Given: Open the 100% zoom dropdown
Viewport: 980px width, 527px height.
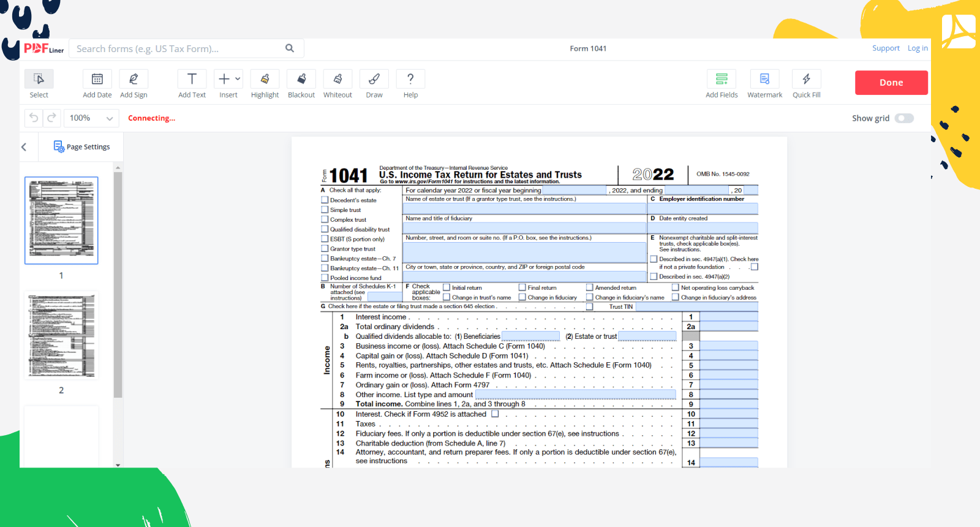Looking at the screenshot, I should [91, 118].
